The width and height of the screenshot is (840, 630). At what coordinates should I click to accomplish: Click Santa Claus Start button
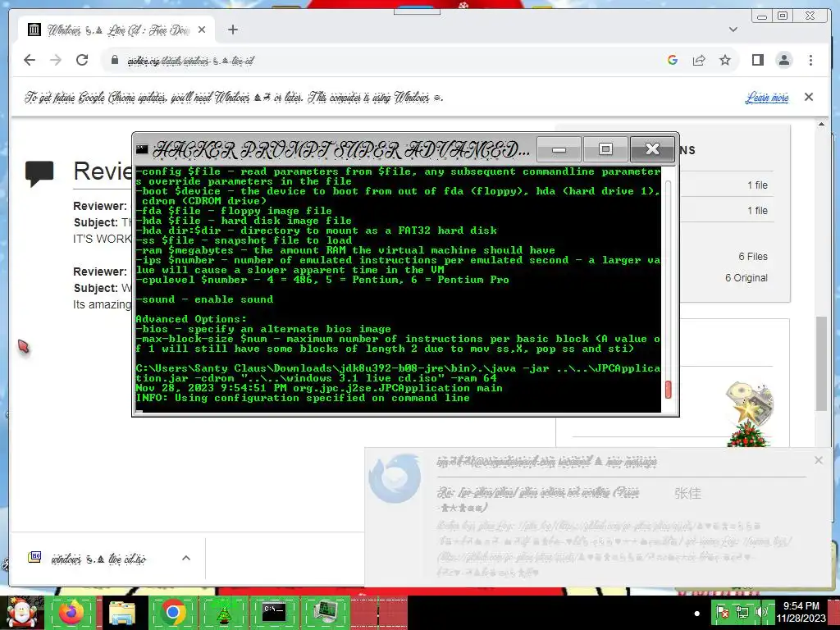(22, 612)
